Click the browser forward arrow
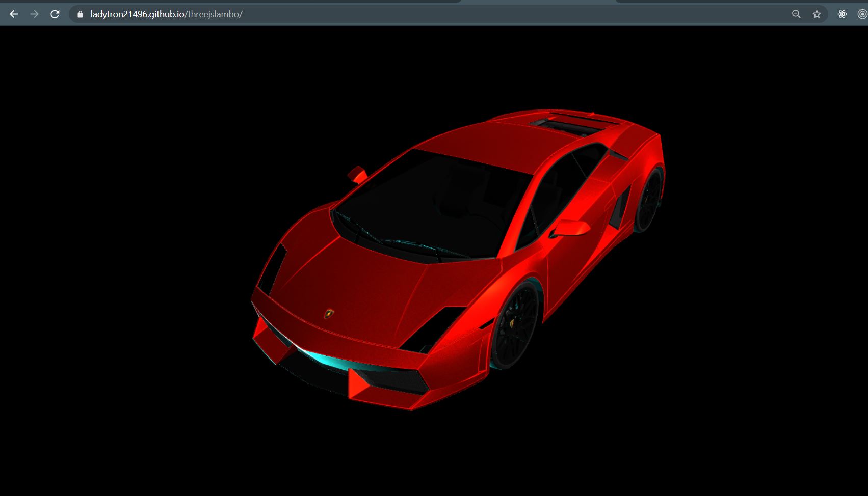The image size is (868, 496). (34, 14)
